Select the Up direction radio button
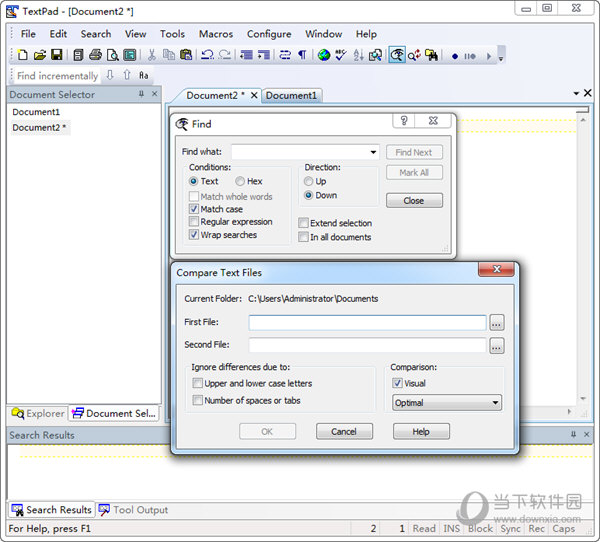The height and width of the screenshot is (542, 600). tap(308, 181)
